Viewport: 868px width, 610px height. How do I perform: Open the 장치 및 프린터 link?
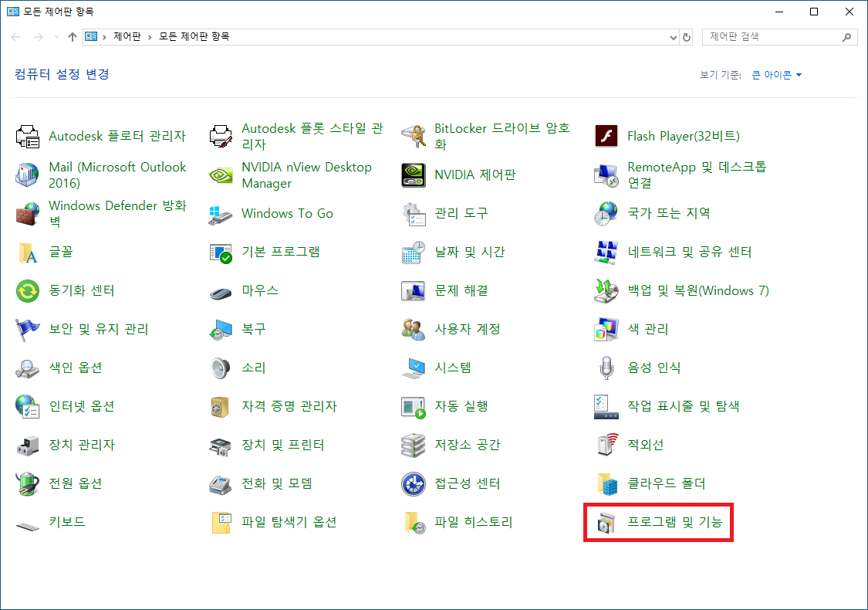point(283,445)
